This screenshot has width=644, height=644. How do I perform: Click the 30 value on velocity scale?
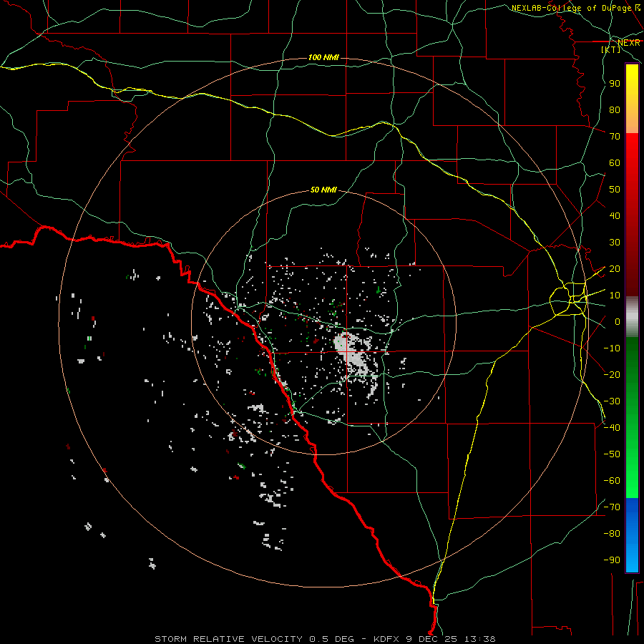coord(615,243)
